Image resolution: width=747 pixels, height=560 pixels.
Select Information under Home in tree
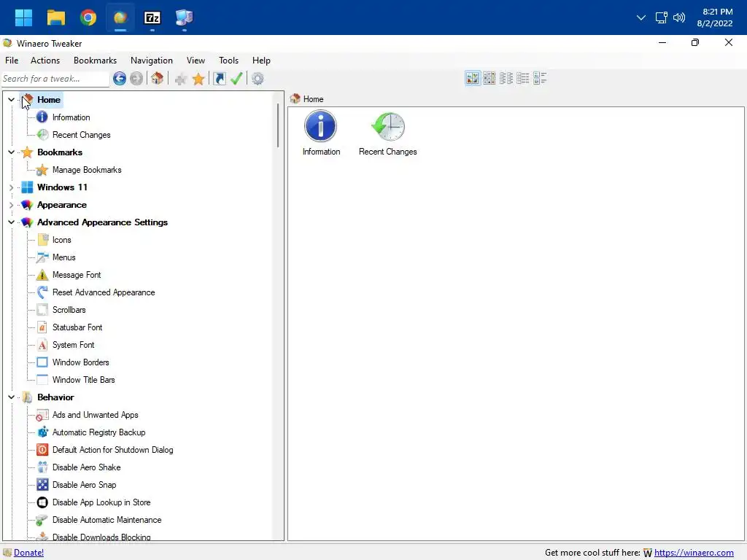click(x=71, y=117)
